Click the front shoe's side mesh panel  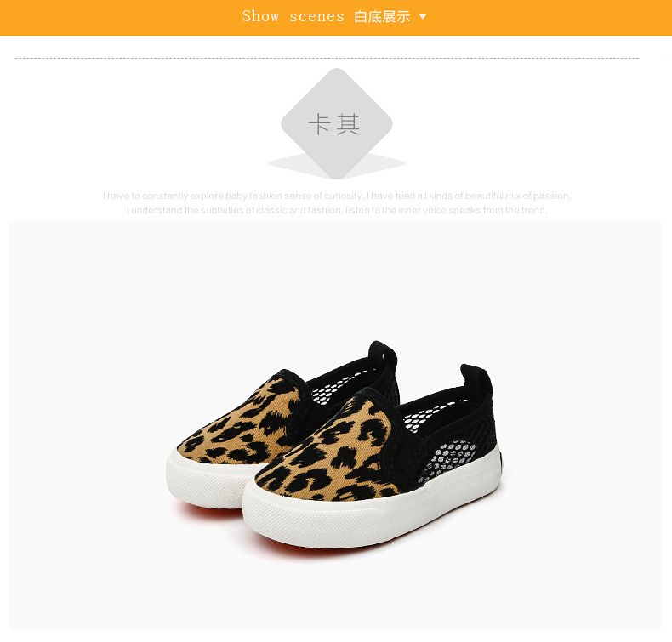point(450,460)
